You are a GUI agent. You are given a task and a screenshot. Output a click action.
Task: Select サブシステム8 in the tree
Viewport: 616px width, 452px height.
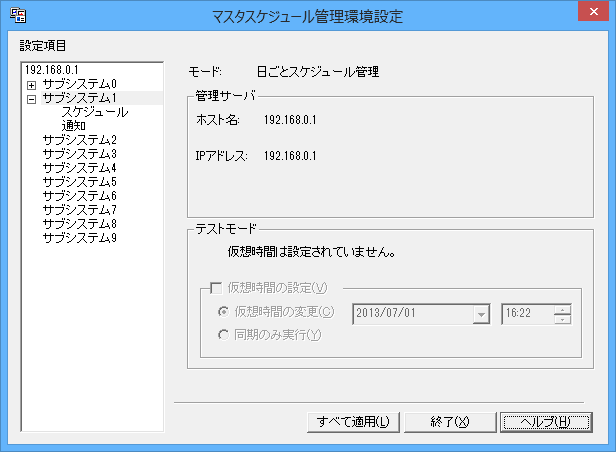coord(79,223)
